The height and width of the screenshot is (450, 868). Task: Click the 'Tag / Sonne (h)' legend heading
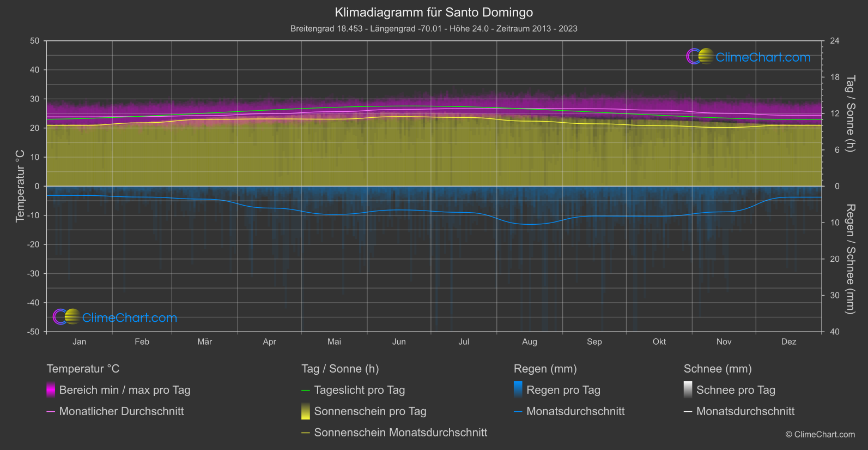pos(340,369)
